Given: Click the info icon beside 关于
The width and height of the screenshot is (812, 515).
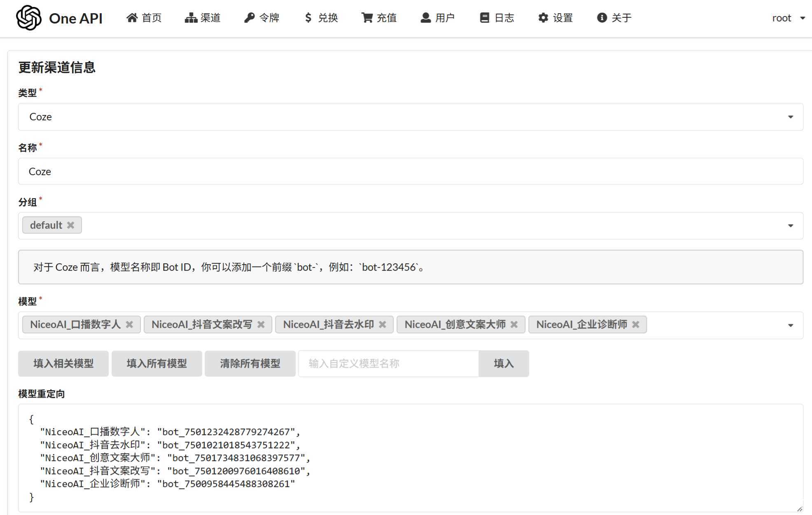Looking at the screenshot, I should [602, 18].
